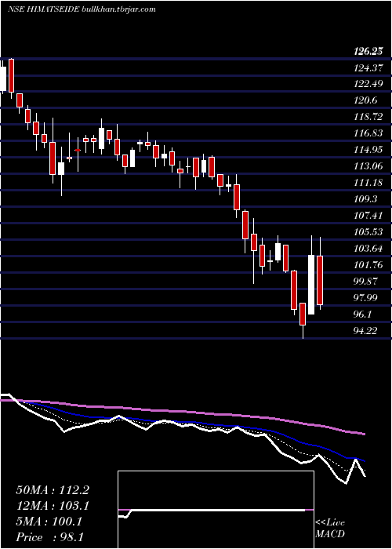The height and width of the screenshot is (549, 392).
Task: Click the 105.53 price axis label
Action: pos(367,232)
